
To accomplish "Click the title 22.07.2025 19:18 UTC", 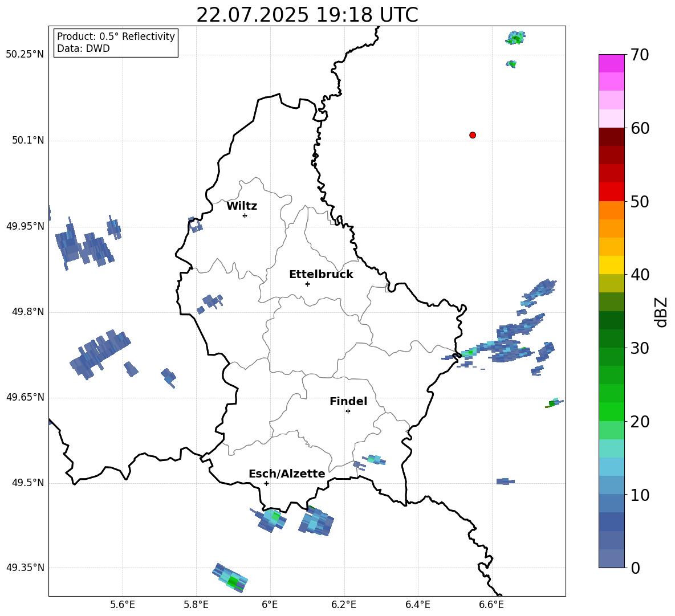I will (x=307, y=15).
